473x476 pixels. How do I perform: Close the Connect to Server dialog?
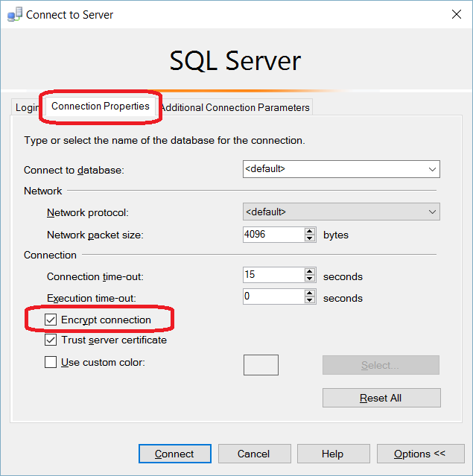455,14
